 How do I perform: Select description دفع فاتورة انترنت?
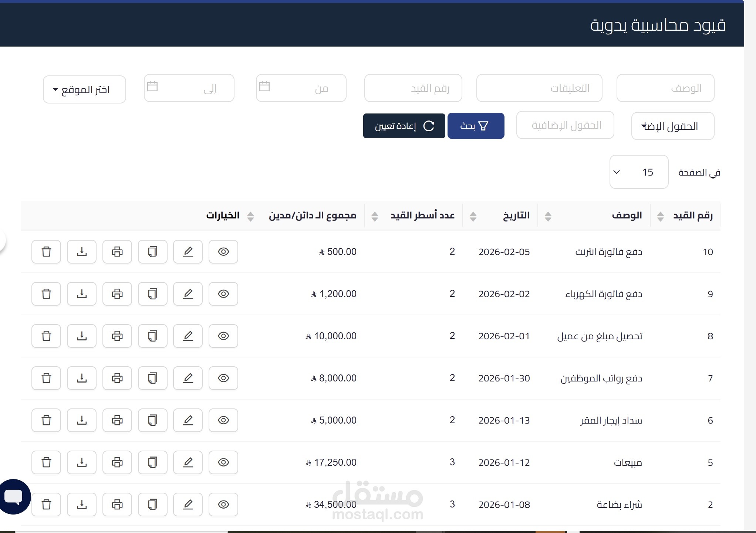(x=608, y=252)
